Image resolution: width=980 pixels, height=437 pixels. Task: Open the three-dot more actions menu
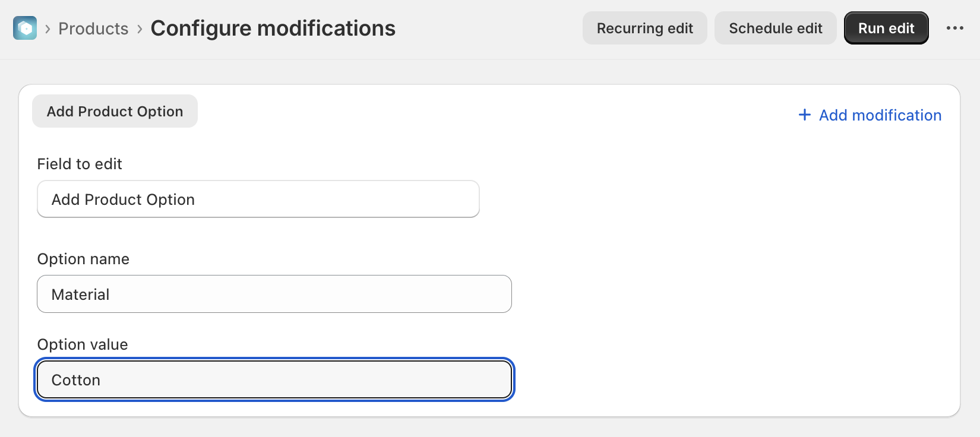954,28
